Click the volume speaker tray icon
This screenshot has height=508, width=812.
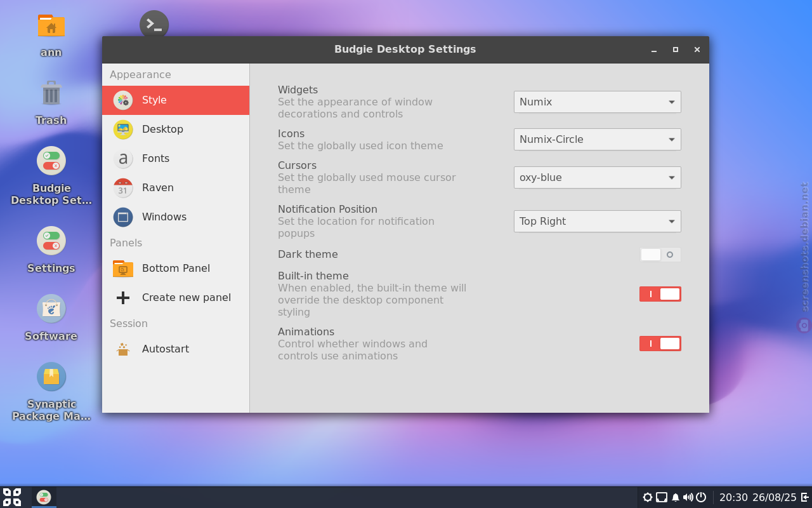click(x=688, y=497)
